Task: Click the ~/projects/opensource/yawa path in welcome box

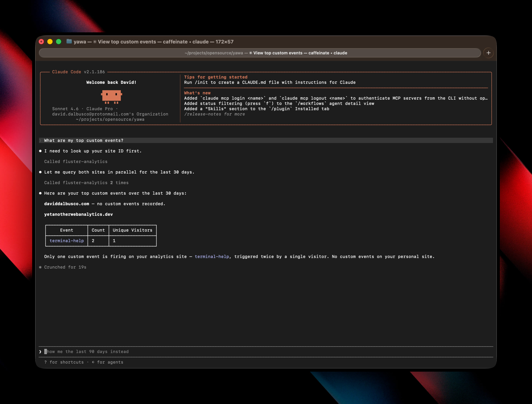Action: coord(110,119)
